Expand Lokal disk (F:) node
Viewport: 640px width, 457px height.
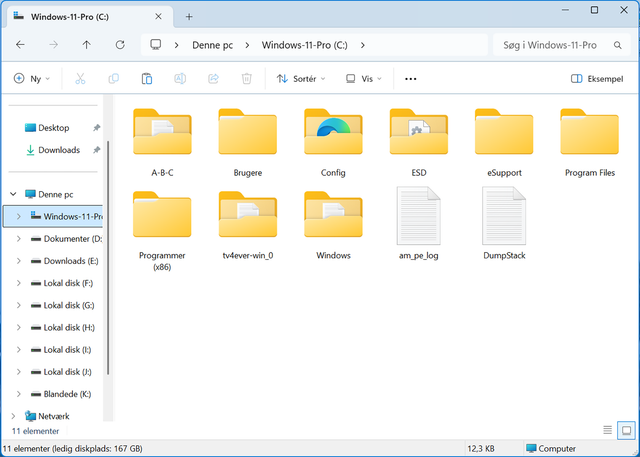click(19, 283)
